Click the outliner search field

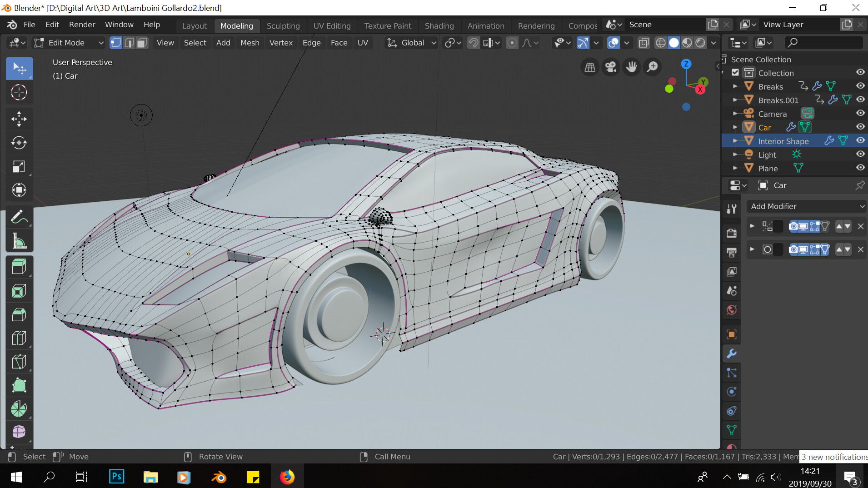pos(823,42)
